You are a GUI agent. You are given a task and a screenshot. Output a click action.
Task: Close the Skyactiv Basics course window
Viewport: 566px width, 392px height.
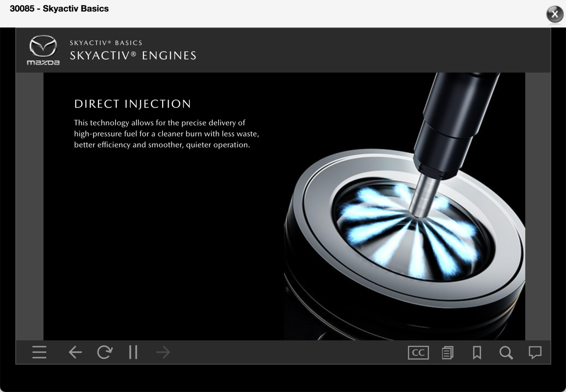point(555,14)
